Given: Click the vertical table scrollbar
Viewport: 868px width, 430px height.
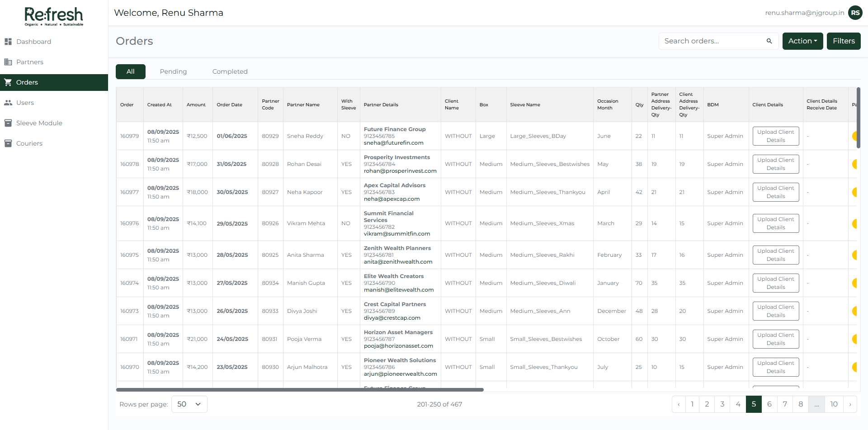Looking at the screenshot, I should pos(858,118).
